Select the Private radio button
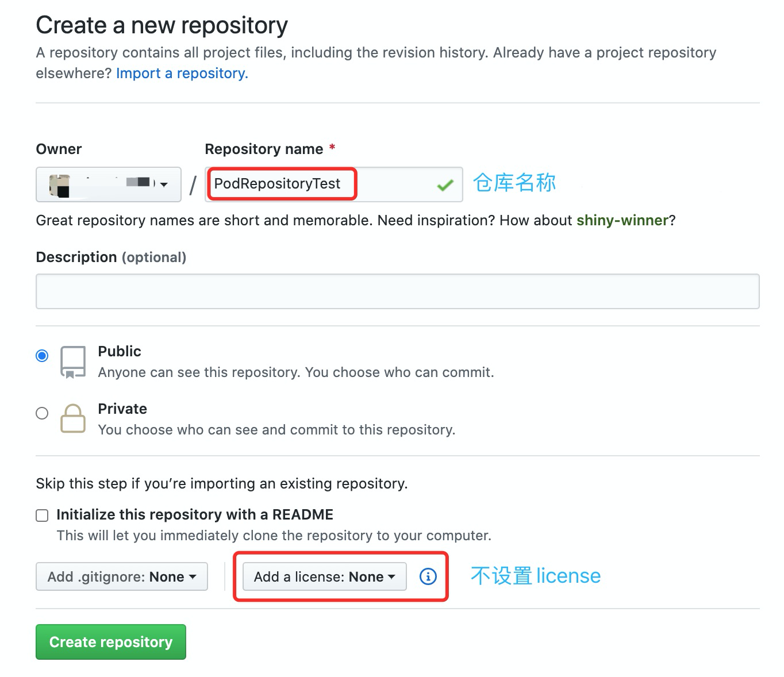 [x=42, y=413]
